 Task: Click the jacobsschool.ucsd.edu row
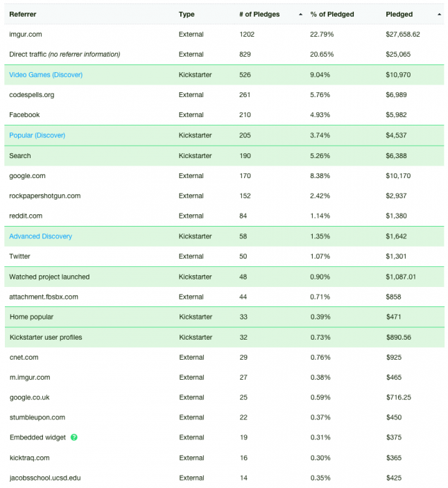225,478
